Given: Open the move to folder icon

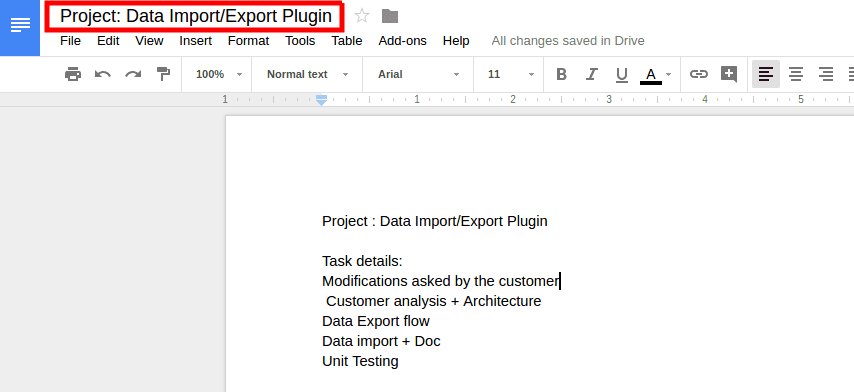Looking at the screenshot, I should 390,16.
